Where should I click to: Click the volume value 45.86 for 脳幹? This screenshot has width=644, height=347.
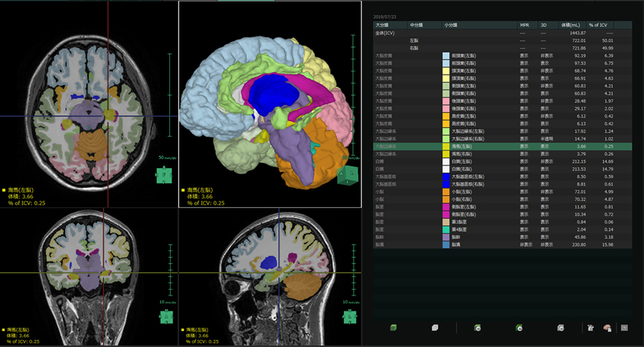point(580,237)
